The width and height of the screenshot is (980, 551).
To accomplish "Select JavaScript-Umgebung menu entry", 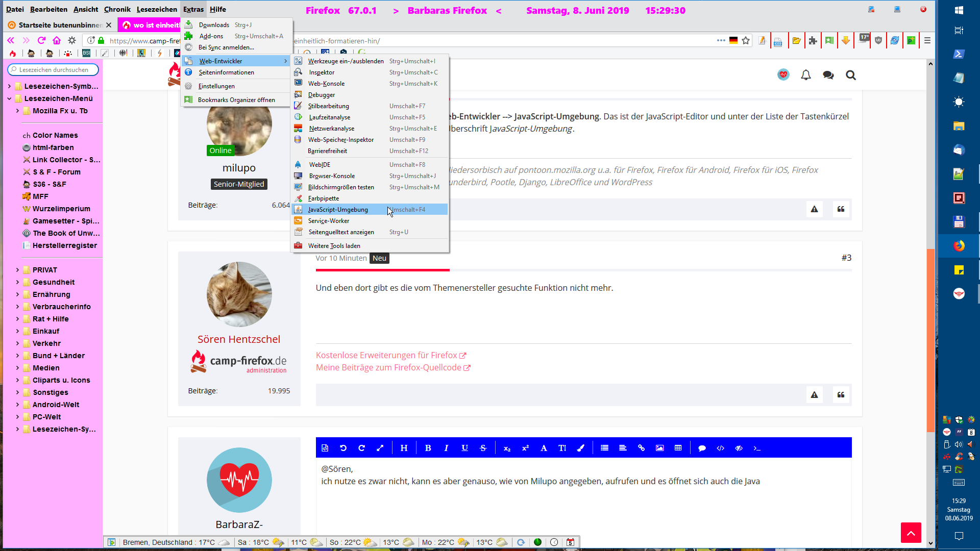I will pyautogui.click(x=338, y=210).
